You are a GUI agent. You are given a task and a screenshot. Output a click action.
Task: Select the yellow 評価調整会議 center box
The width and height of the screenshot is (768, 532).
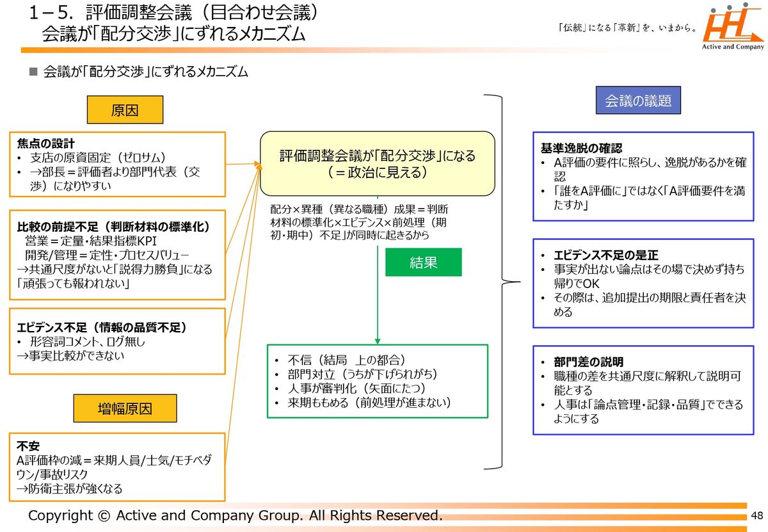pyautogui.click(x=378, y=164)
